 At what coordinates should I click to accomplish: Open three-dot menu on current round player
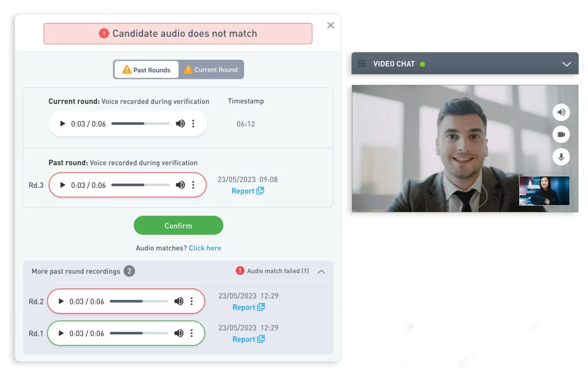click(193, 123)
